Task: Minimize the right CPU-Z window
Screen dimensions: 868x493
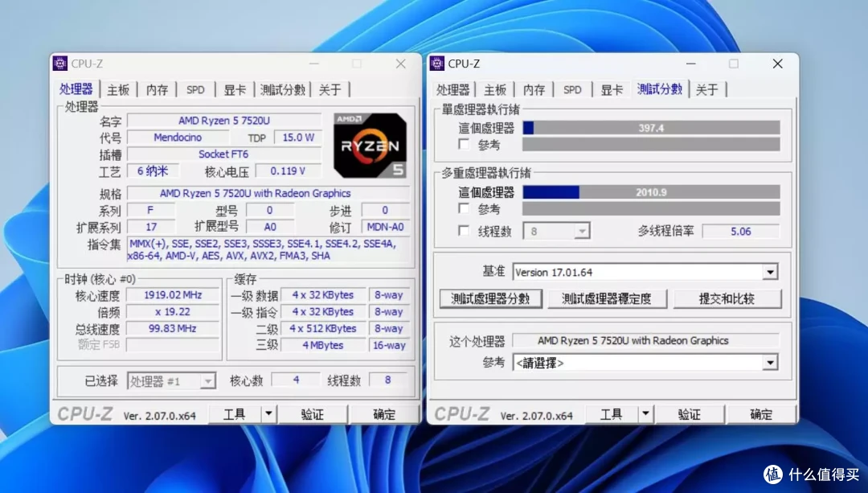Action: click(x=691, y=64)
